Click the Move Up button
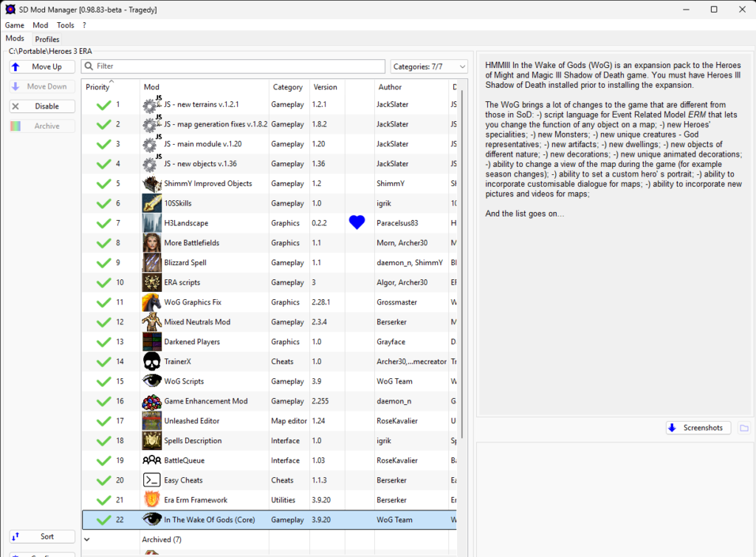This screenshot has height=557, width=756. [x=42, y=66]
